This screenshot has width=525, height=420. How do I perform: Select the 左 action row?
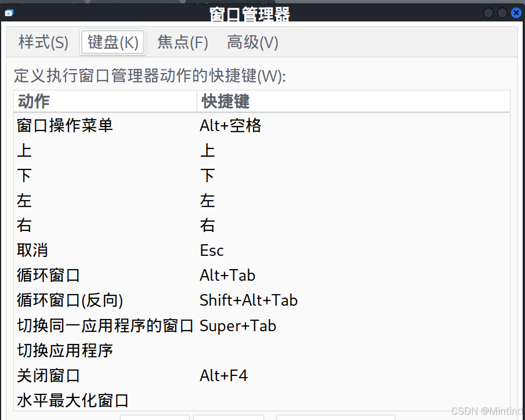tap(262, 201)
